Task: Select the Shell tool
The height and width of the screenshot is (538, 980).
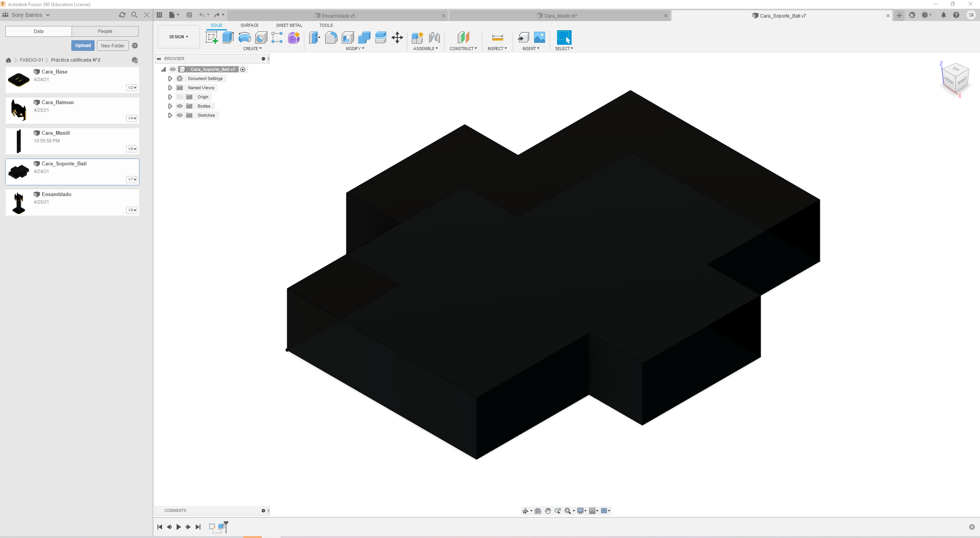Action: pos(347,38)
